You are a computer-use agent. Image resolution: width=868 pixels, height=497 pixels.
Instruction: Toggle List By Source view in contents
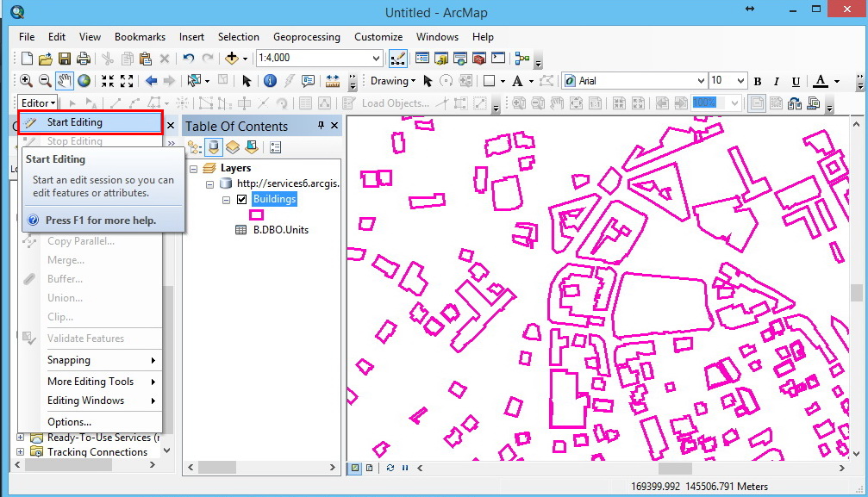click(x=214, y=147)
